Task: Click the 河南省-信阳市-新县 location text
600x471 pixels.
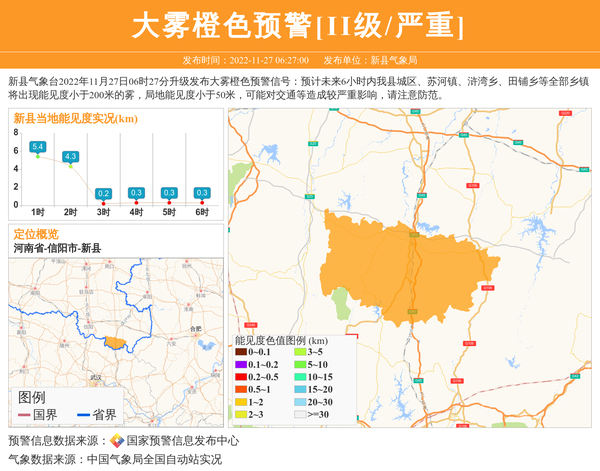Action: [x=57, y=248]
